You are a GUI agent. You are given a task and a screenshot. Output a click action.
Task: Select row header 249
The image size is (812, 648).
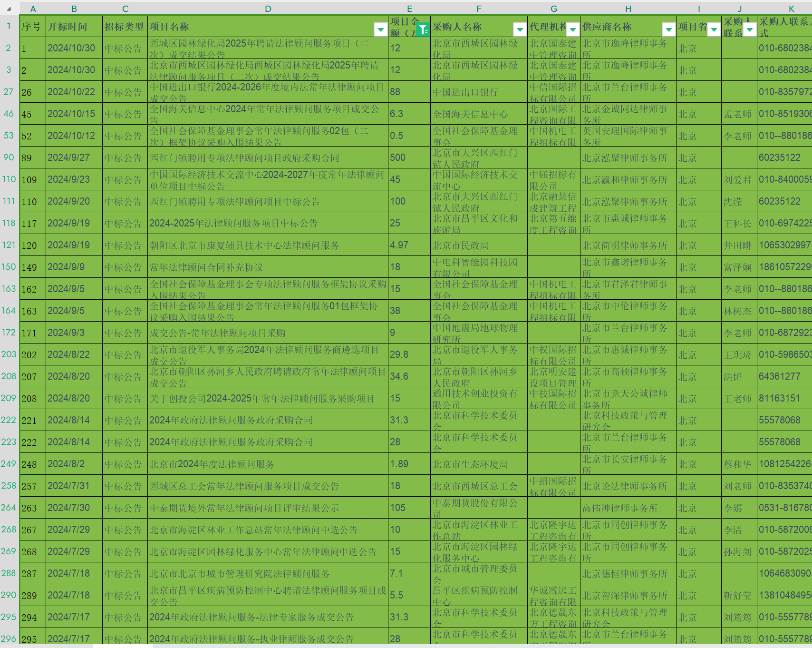(9, 464)
